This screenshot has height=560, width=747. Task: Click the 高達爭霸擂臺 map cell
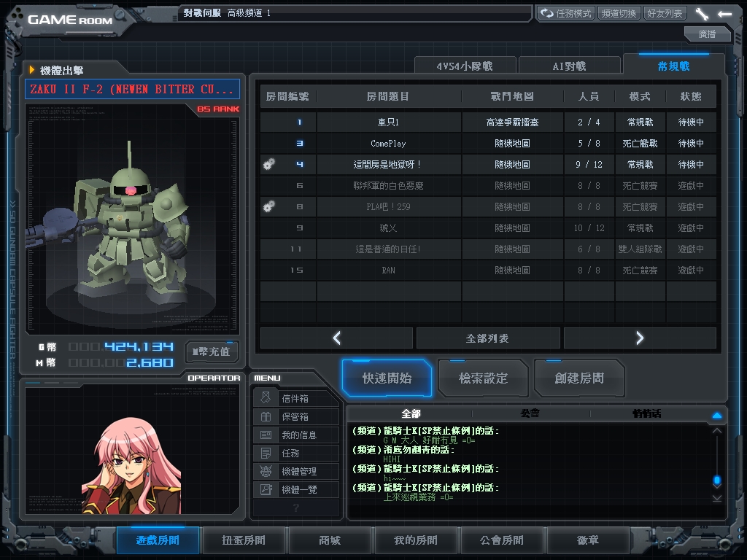click(x=512, y=122)
